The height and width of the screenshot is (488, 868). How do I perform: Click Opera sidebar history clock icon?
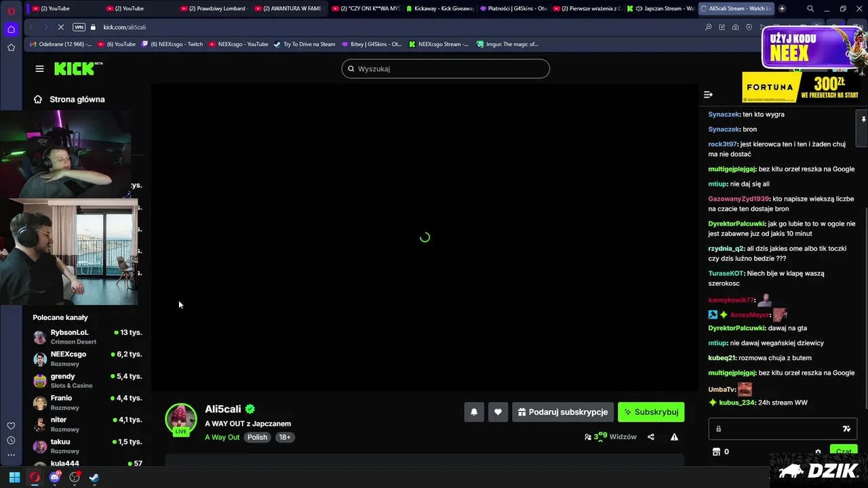click(11, 441)
